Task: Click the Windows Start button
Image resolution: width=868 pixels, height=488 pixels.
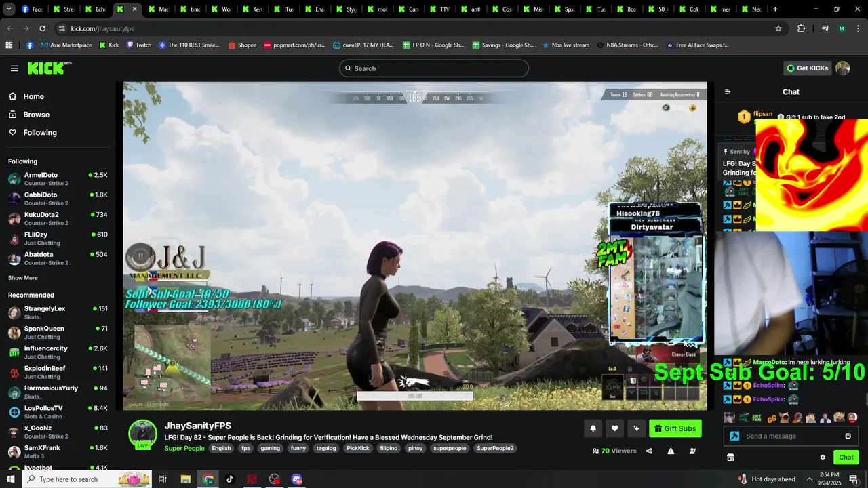Action: pos(10,479)
